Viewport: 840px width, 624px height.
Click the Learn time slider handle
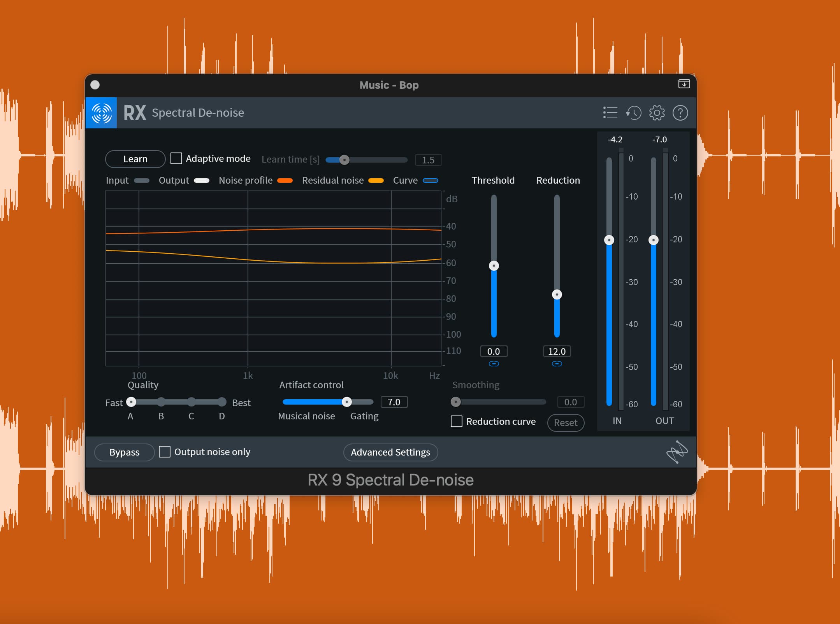(344, 160)
